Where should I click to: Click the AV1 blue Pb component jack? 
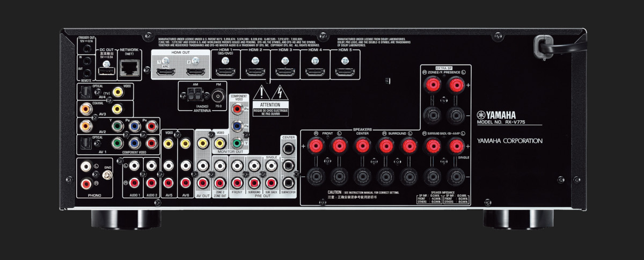(x=135, y=143)
